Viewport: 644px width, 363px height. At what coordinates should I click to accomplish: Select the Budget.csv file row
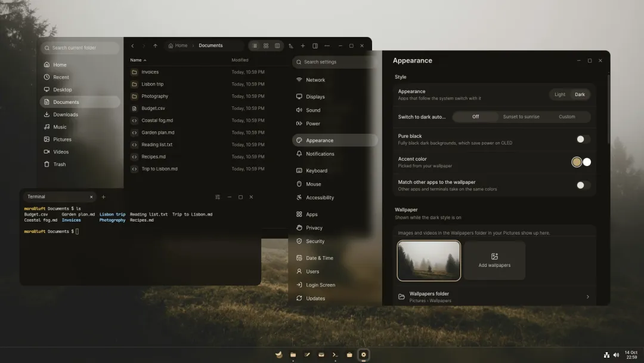pos(208,108)
